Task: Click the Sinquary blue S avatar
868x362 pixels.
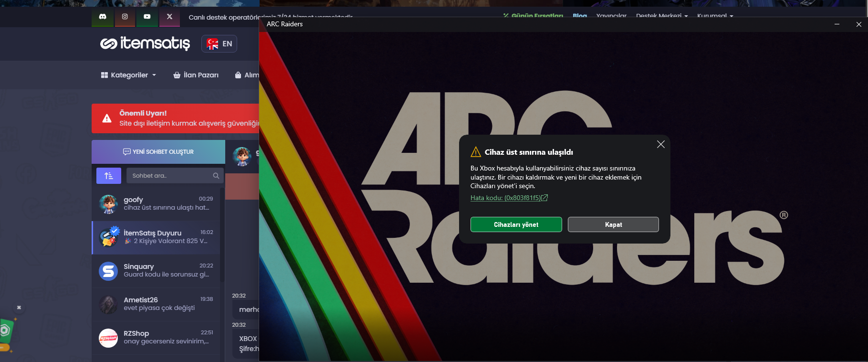Action: pyautogui.click(x=108, y=271)
